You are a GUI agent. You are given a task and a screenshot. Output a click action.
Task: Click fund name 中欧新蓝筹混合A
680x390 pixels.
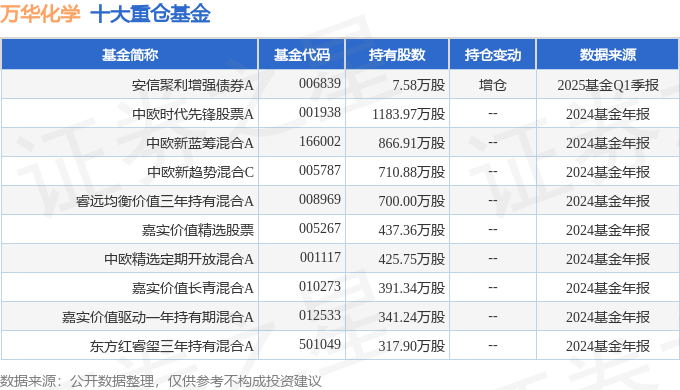coord(199,143)
